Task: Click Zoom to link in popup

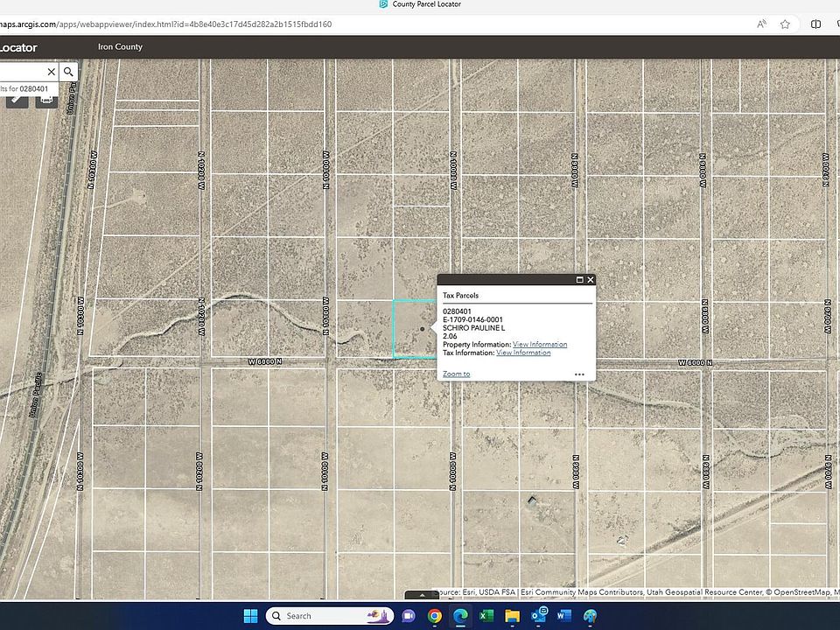Action: pos(456,374)
